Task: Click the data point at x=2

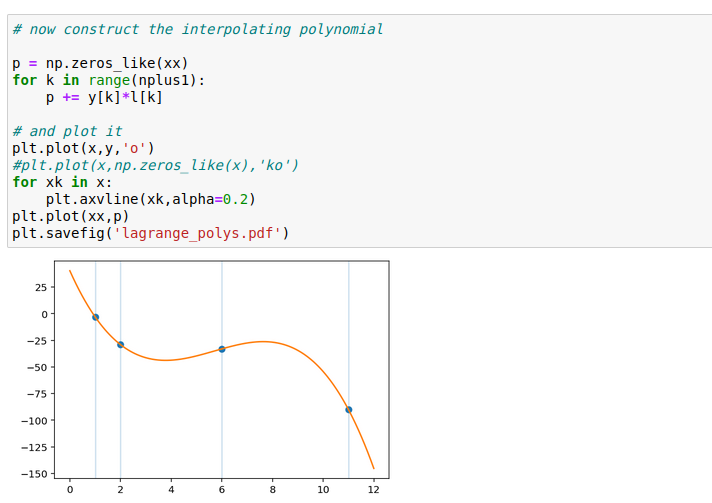Action: (x=121, y=344)
